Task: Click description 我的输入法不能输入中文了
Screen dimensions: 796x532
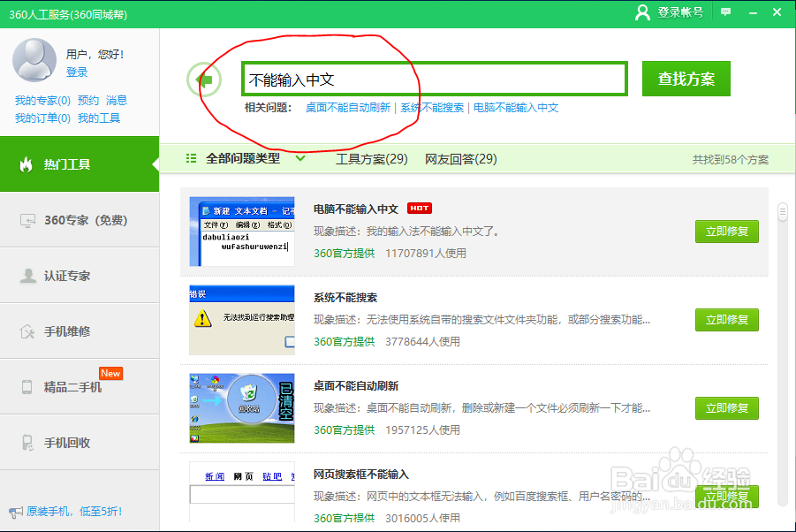Action: pos(434,232)
